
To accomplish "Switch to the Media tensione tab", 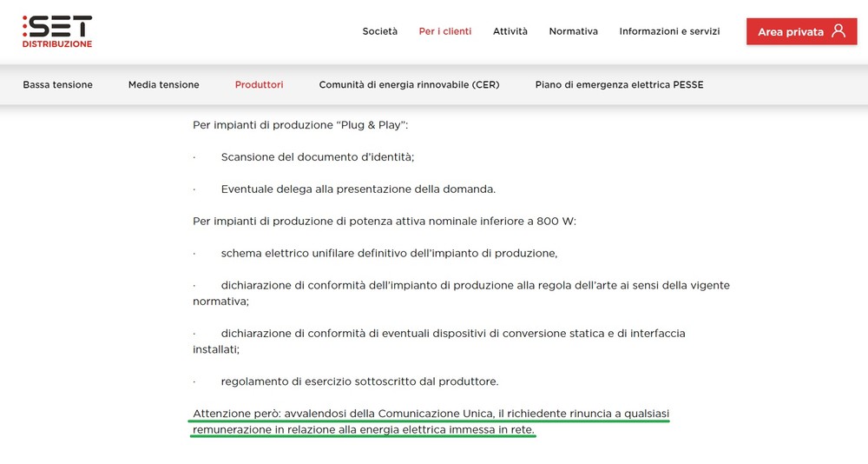I will tap(163, 85).
